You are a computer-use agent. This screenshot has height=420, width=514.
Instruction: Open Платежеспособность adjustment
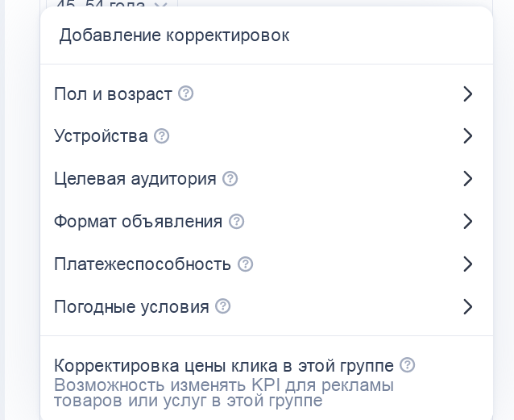pos(143,264)
